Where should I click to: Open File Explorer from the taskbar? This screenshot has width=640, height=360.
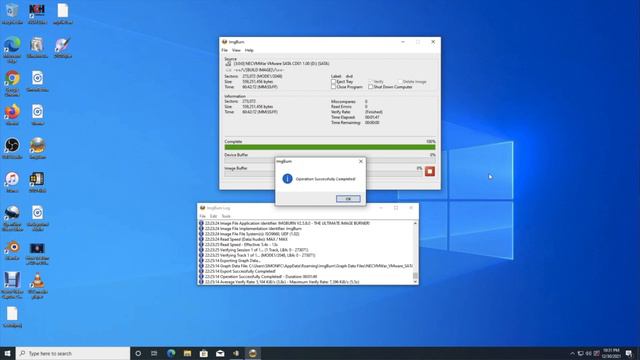(187, 353)
